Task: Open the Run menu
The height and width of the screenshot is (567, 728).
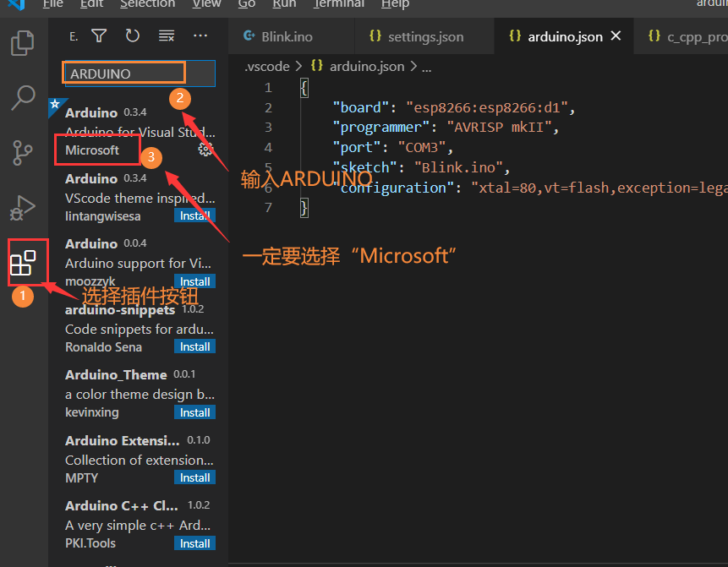Action: [x=284, y=4]
